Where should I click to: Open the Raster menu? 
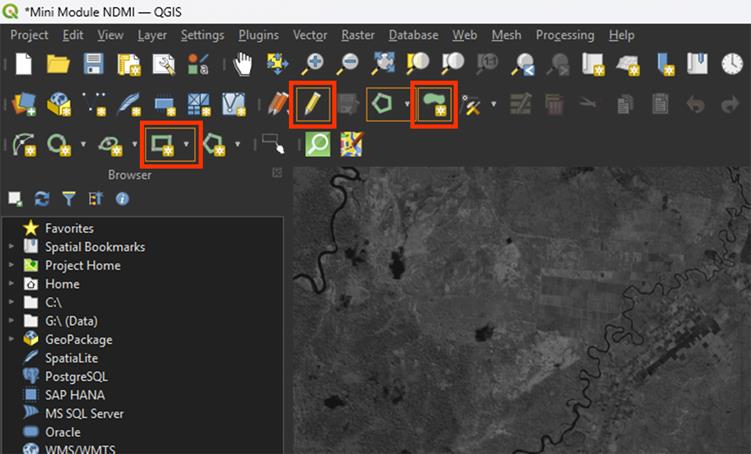pyautogui.click(x=358, y=35)
